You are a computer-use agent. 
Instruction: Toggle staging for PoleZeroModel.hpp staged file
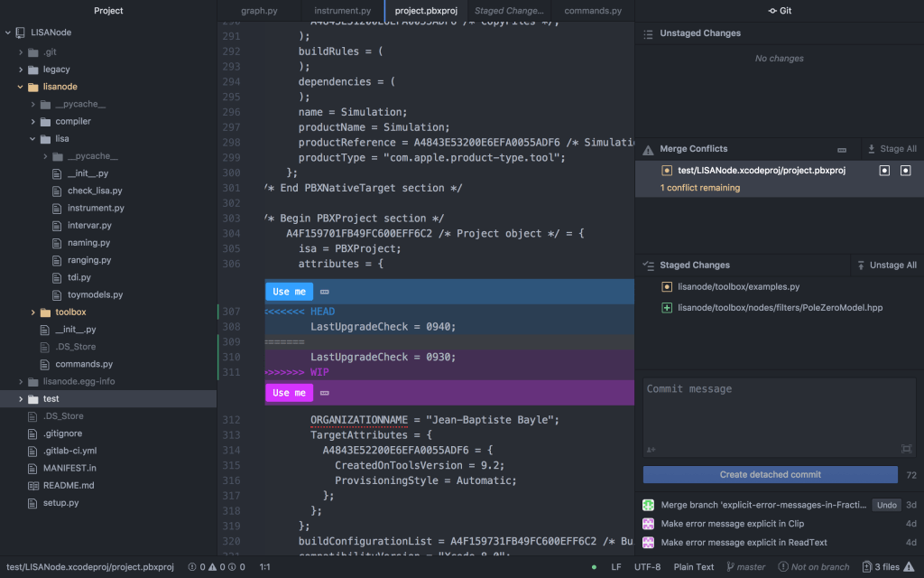click(667, 308)
